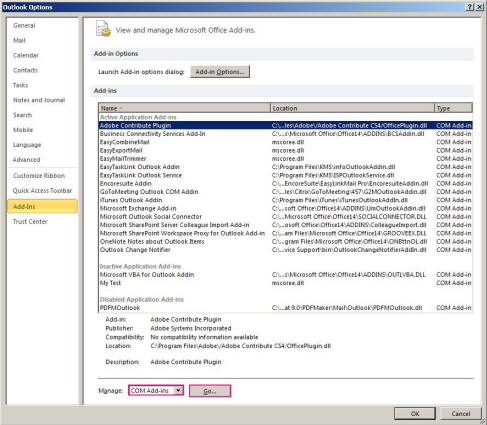Click the Help question mark button
This screenshot has height=425, width=487.
click(470, 7)
